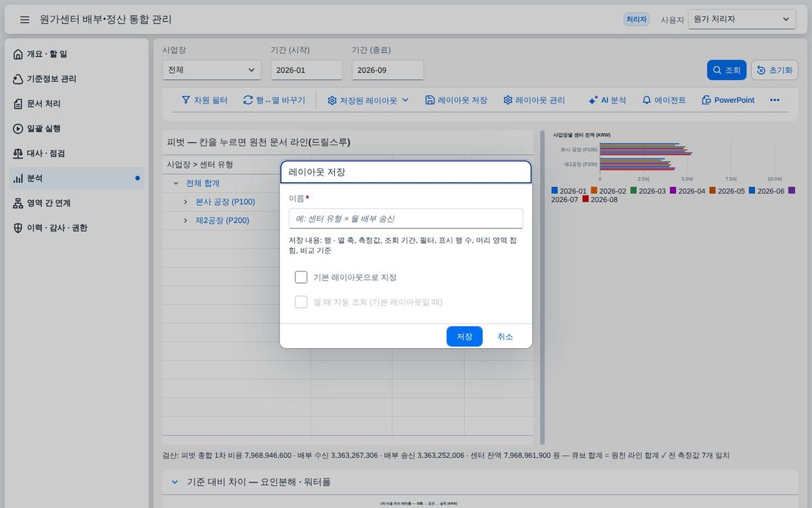Click the gear icon of 저장된 레이아웃

click(332, 100)
